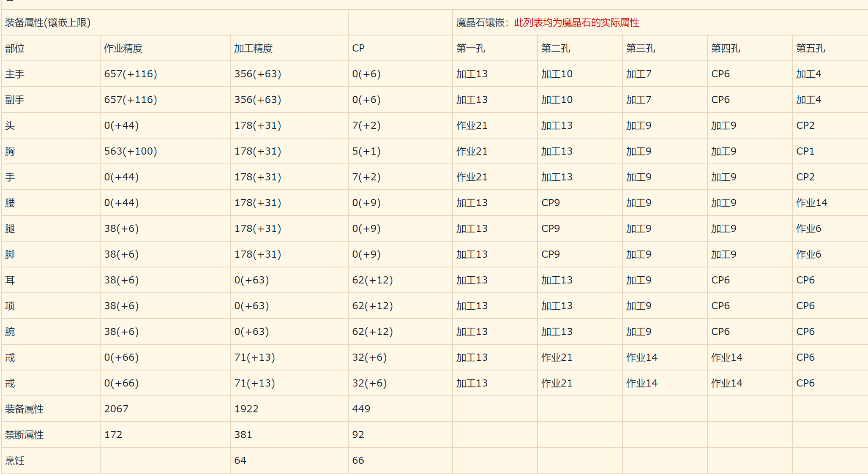Viewport: 868px width, 474px height.
Task: Click the 5(+1) CP value
Action: [x=366, y=151]
